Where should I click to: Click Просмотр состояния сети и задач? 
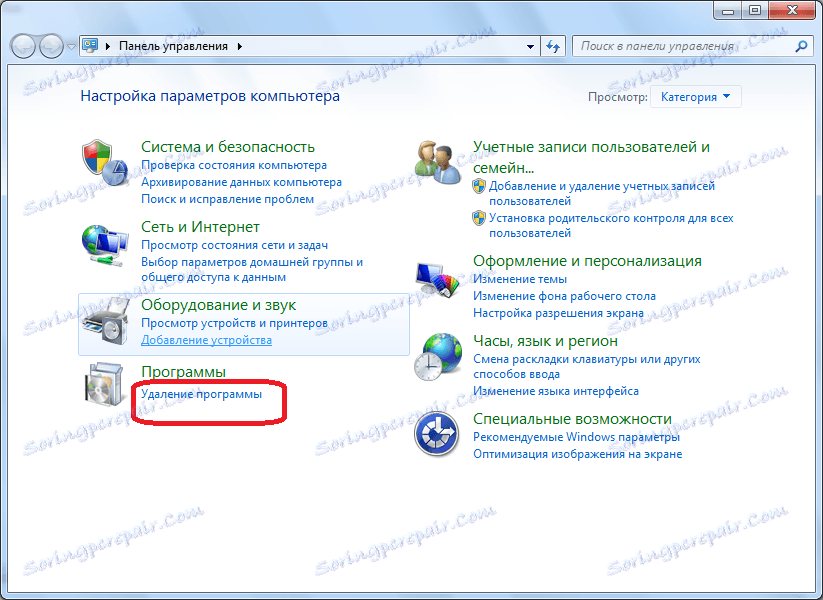(x=234, y=245)
